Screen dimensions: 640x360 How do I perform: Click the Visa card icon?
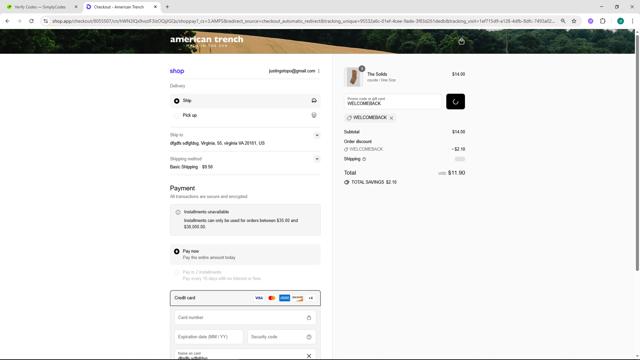point(259,298)
